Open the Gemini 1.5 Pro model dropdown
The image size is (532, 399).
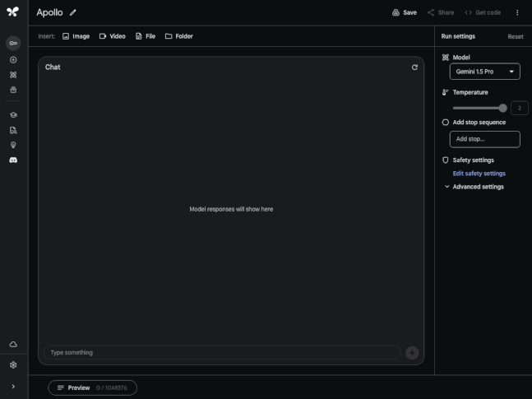(x=484, y=72)
